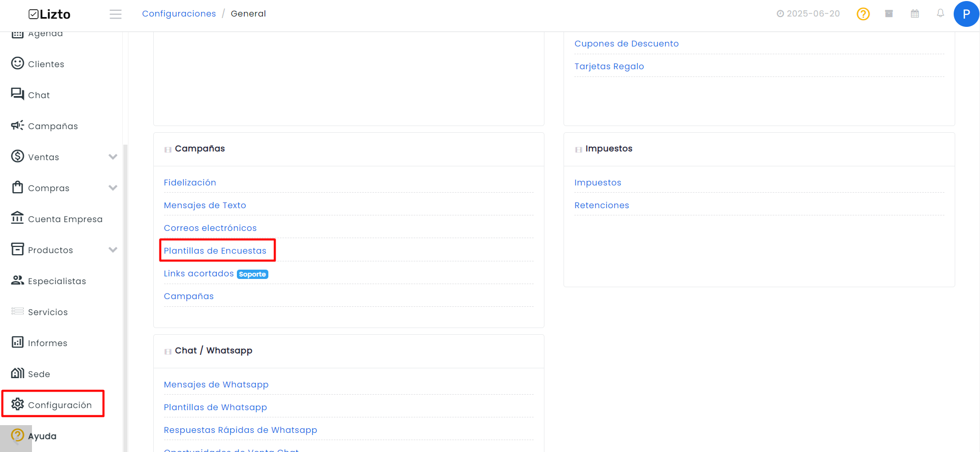Open the archive box icon in header

click(x=889, y=13)
